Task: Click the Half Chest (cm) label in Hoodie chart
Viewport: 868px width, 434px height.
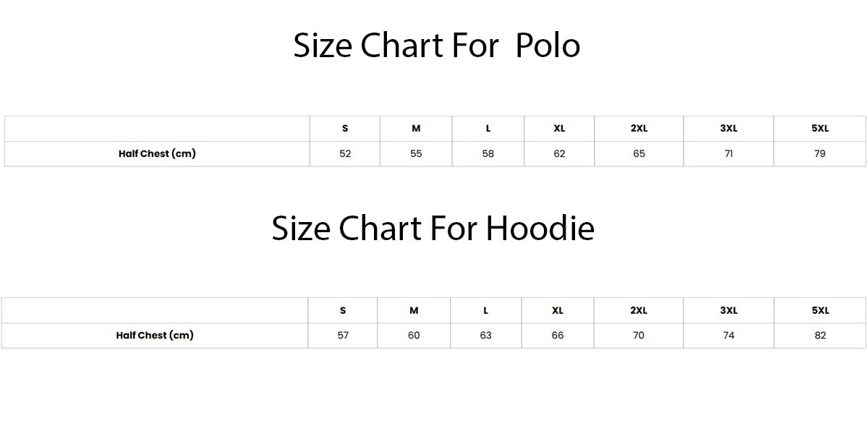Action: [x=155, y=335]
